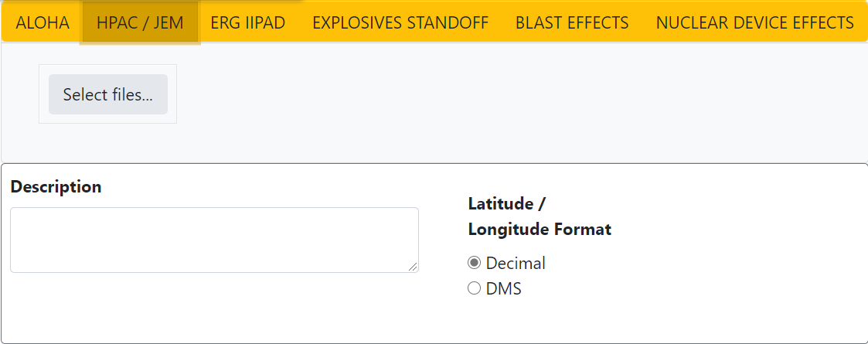The height and width of the screenshot is (344, 868).
Task: Open the ALOHA tab
Action: tap(43, 22)
